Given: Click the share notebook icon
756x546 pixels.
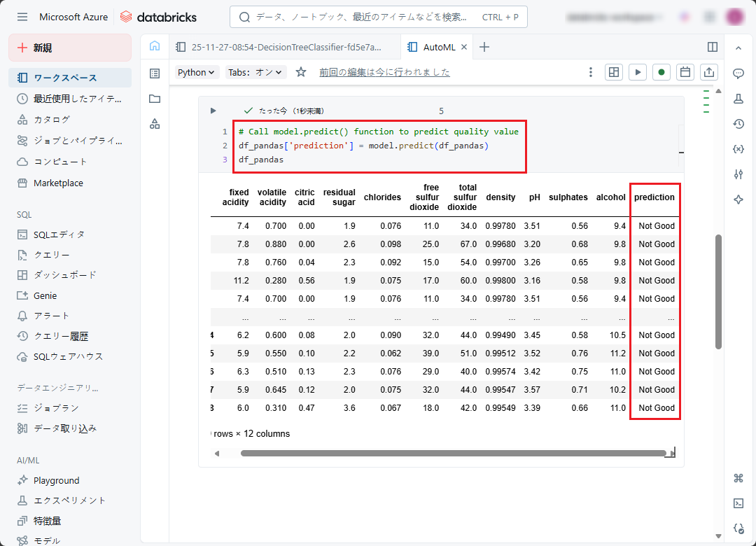Looking at the screenshot, I should (709, 72).
